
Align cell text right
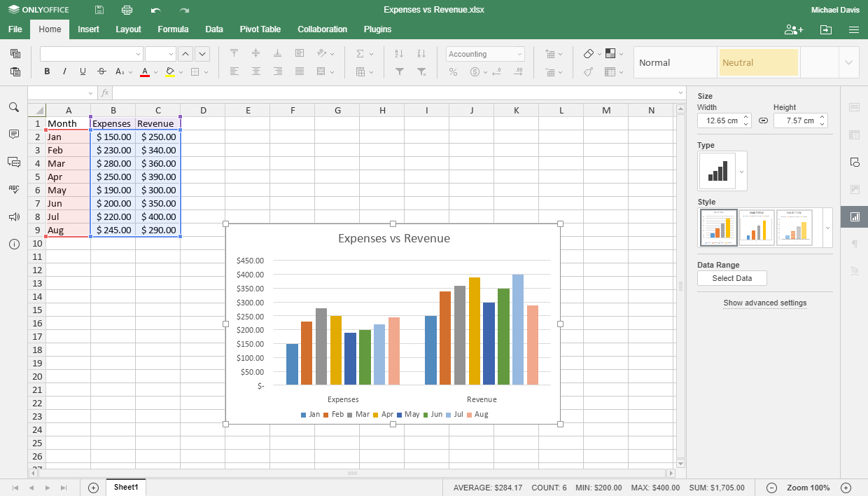coord(278,71)
